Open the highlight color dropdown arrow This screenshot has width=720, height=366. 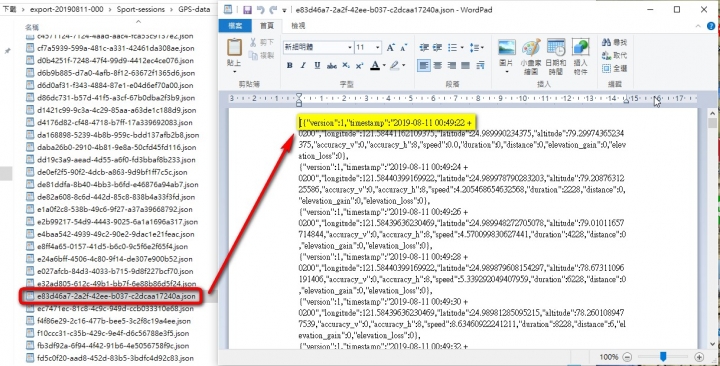pos(404,66)
